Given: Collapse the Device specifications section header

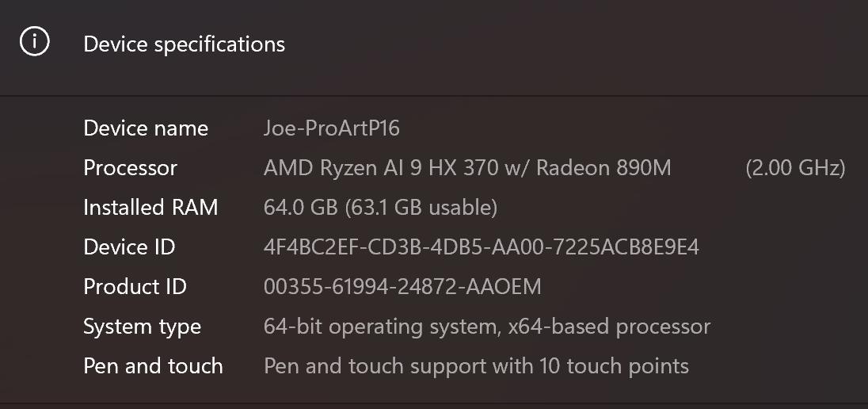Looking at the screenshot, I should click(184, 44).
